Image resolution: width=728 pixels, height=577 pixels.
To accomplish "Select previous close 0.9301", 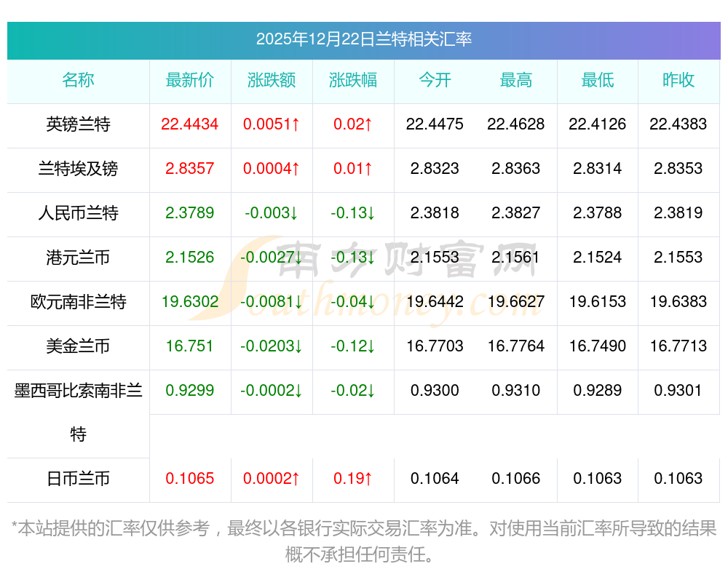I will coord(678,391).
